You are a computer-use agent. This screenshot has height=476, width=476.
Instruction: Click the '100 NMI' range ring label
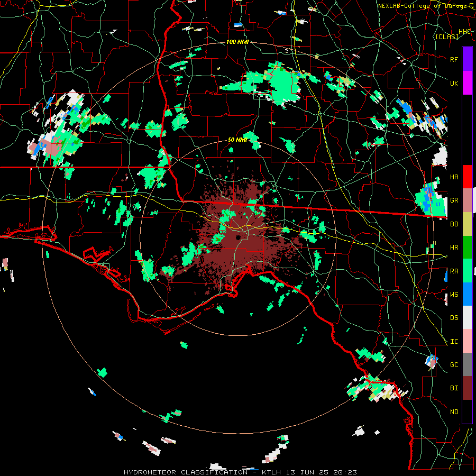point(237,42)
